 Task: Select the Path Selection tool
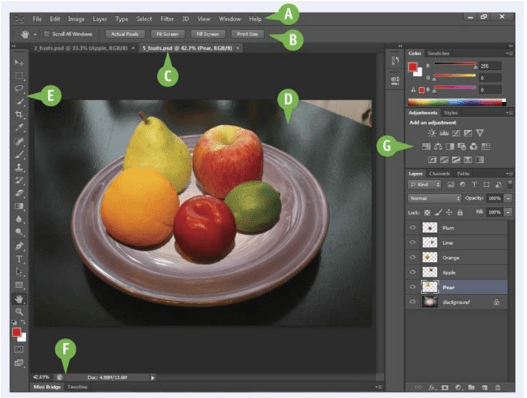(x=19, y=272)
